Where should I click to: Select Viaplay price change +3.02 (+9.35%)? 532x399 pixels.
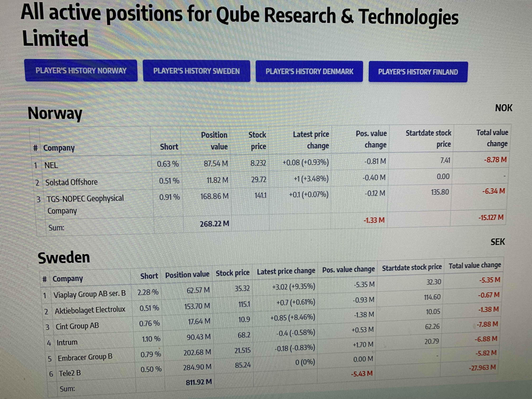point(293,287)
